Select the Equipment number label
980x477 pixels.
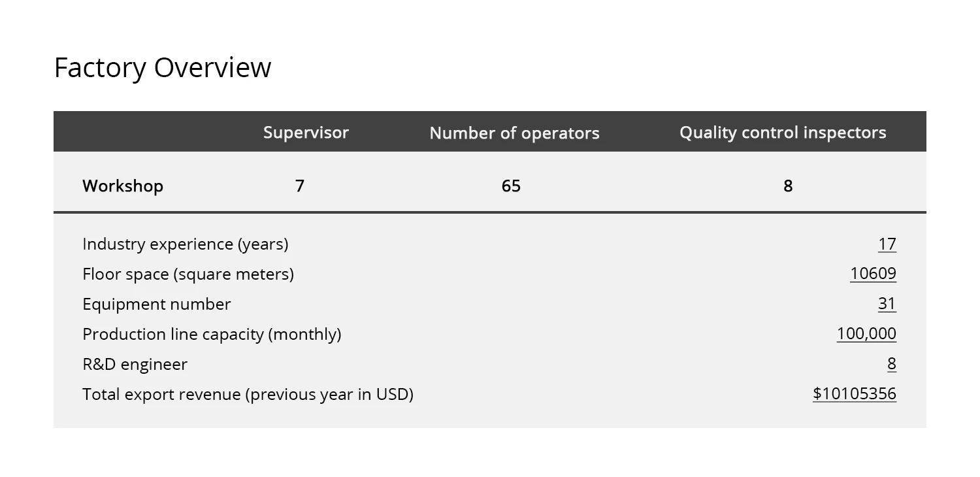156,304
